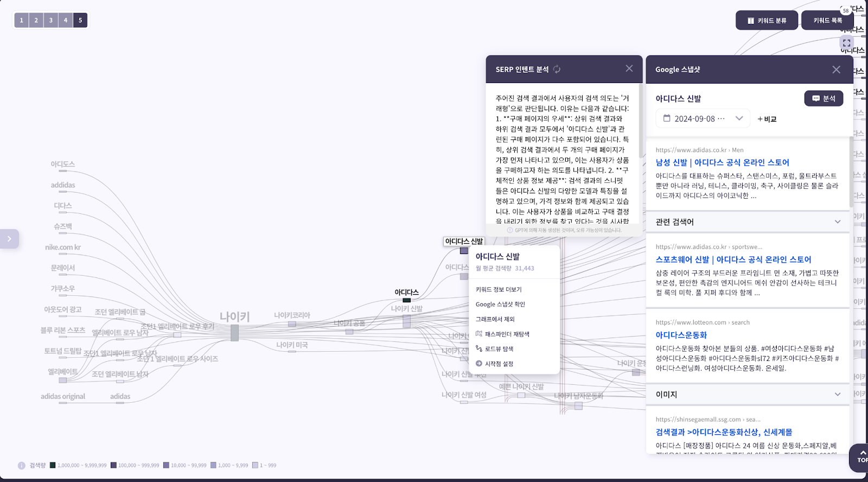
Task: Choose 키워드 정보 더보기 in context menu
Action: click(499, 289)
